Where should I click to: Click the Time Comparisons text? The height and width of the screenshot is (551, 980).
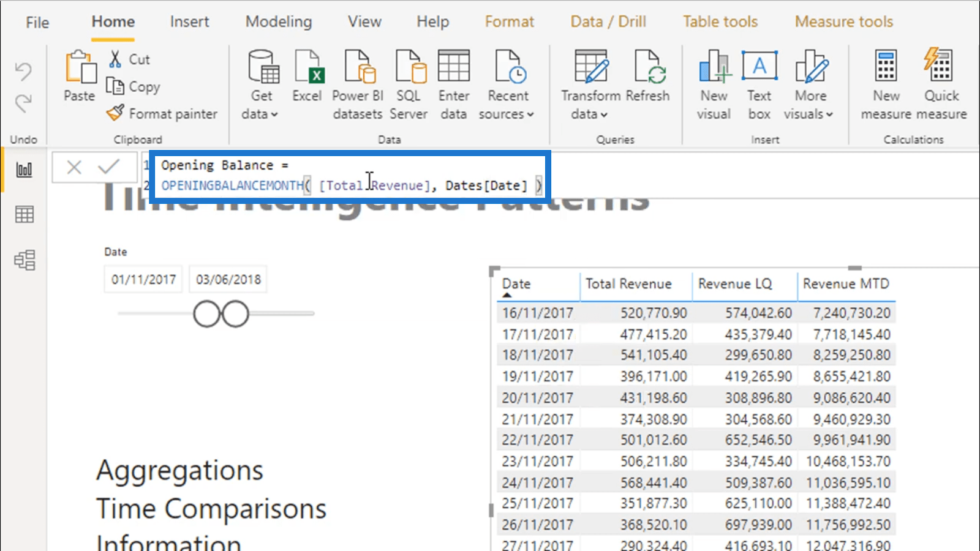tap(211, 509)
